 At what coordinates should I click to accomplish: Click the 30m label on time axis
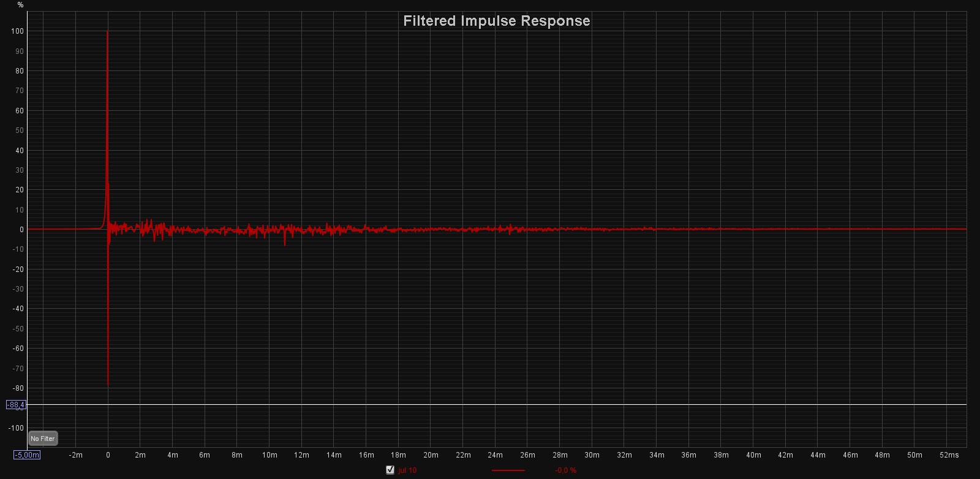tap(592, 455)
